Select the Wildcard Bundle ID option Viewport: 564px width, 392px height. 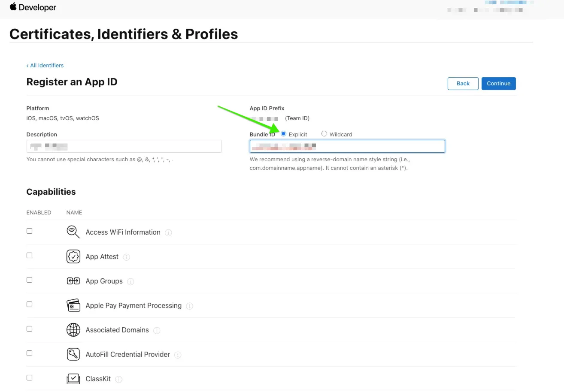click(324, 134)
